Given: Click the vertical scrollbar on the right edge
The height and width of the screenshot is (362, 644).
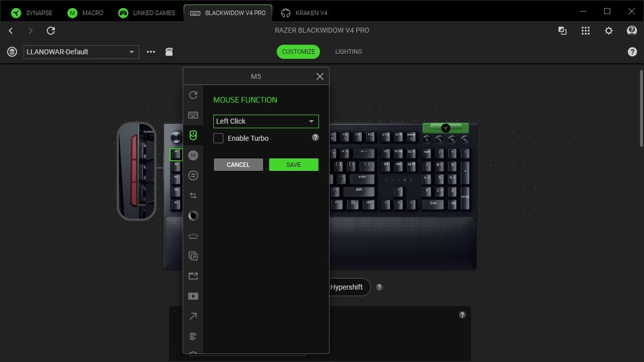Looking at the screenshot, I should tap(641, 109).
